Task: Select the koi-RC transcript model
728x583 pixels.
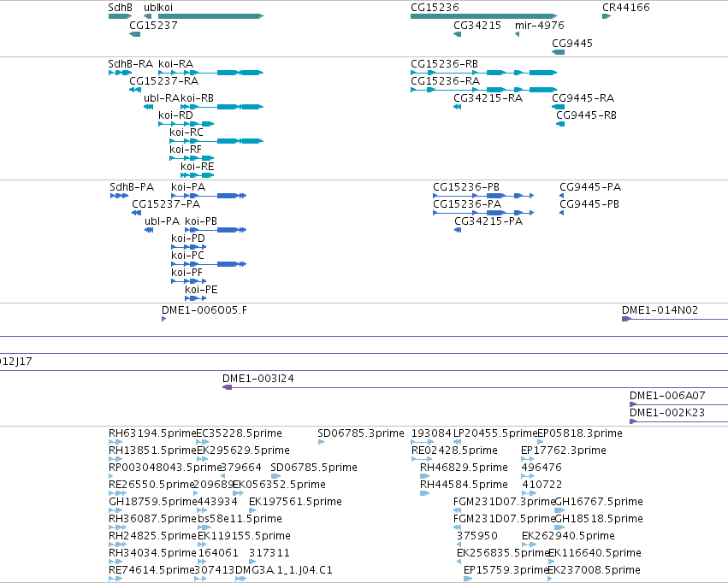Action: click(x=216, y=141)
